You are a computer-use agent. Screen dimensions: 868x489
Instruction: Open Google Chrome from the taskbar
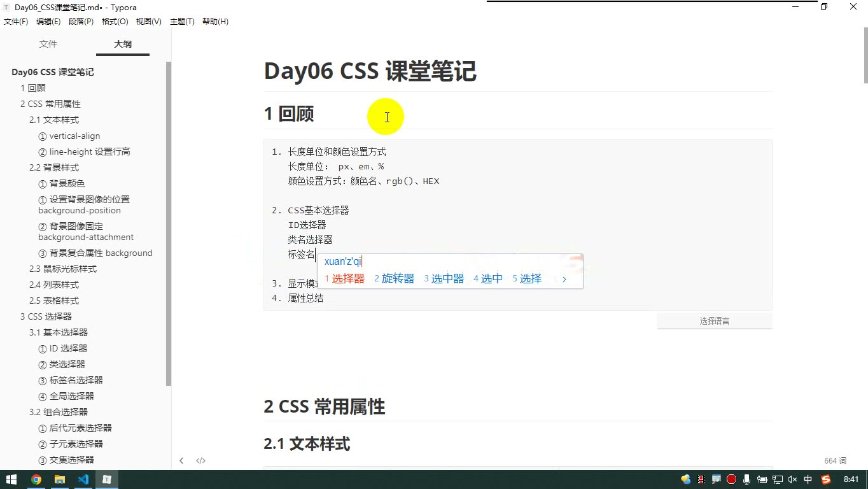[36, 479]
